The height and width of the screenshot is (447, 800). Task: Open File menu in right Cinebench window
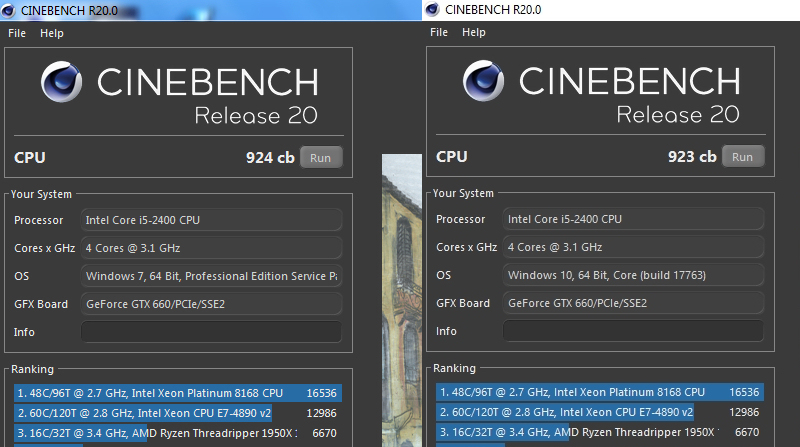coord(439,32)
